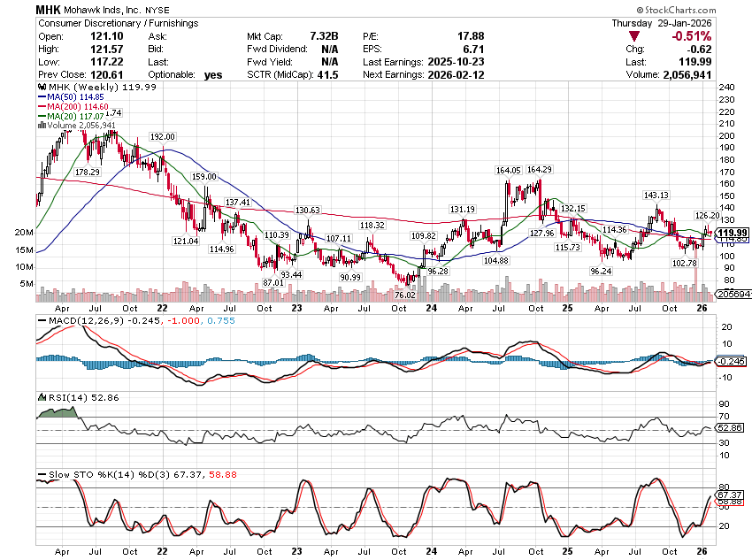Viewport: 752px width, 560px height.
Task: Click the blue MA(50) legend line
Action: (42, 97)
